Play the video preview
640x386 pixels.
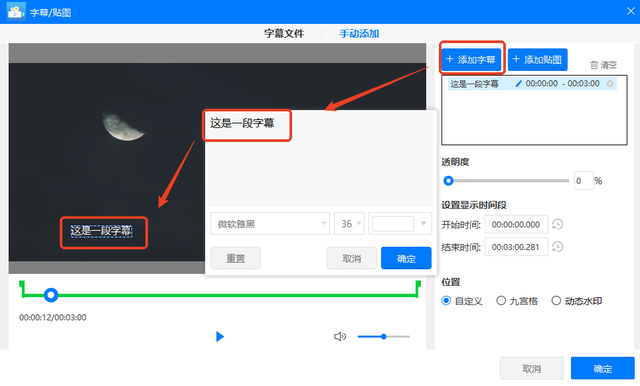[x=220, y=336]
